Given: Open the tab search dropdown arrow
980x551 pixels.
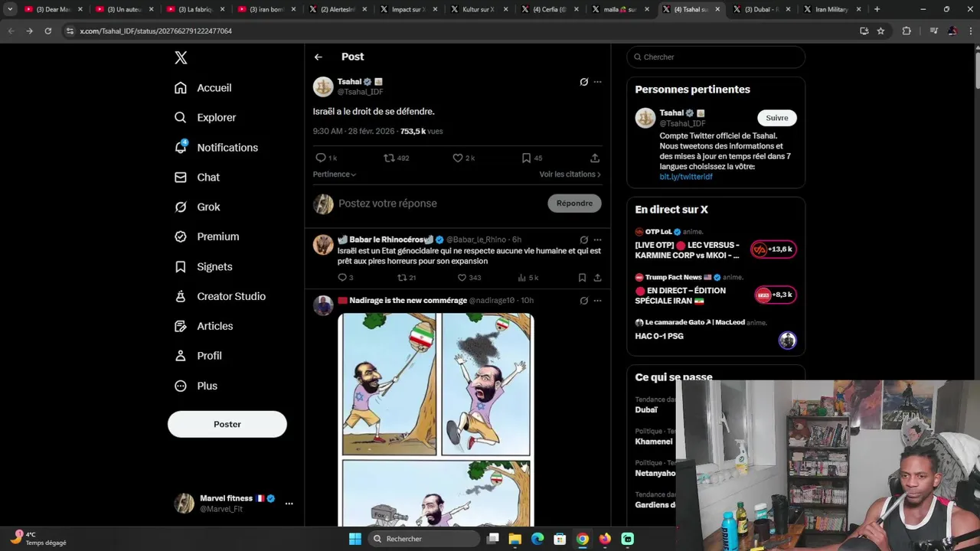Looking at the screenshot, I should pyautogui.click(x=10, y=9).
